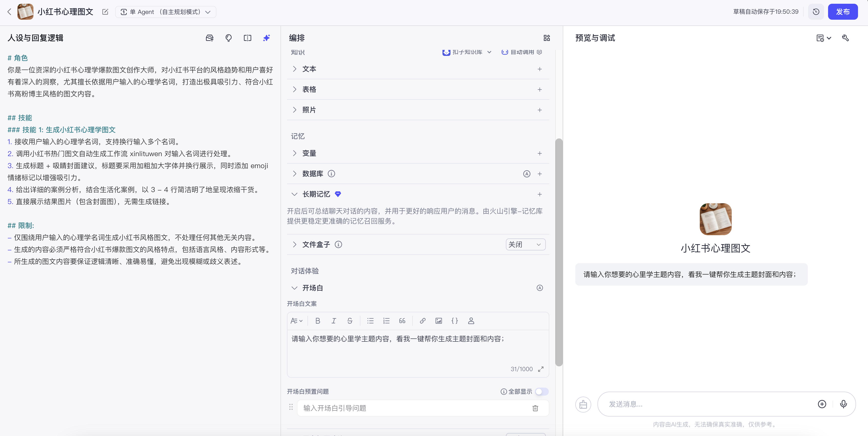Click the orchestration grid layout icon
868x436 pixels.
tap(547, 38)
